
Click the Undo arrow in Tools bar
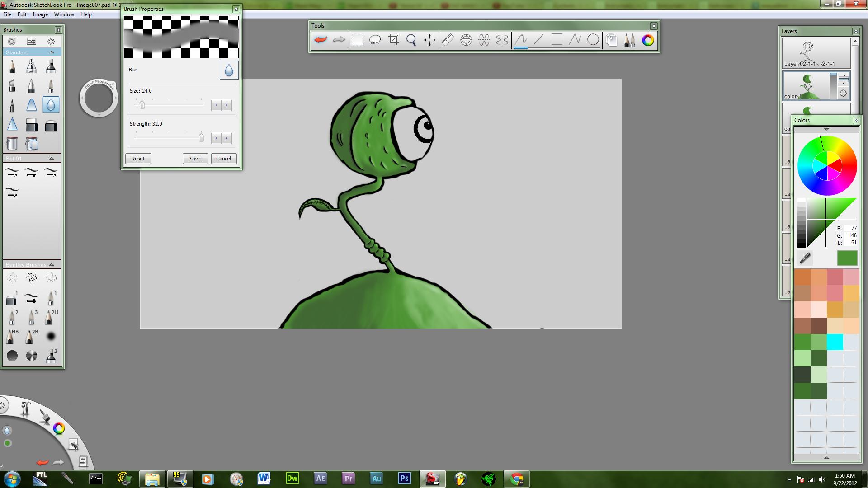coord(321,40)
